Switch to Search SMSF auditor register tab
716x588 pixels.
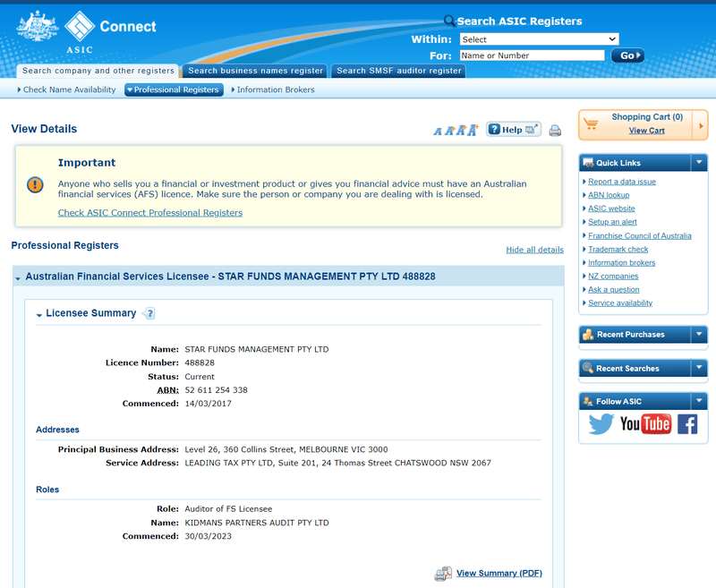coord(398,71)
